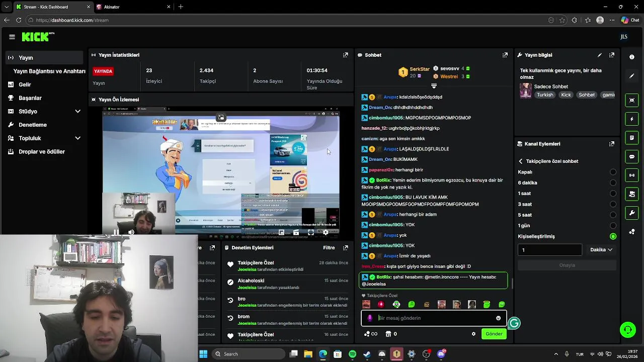Toggle the camera channel actions widget in the right sidebar
The image size is (644, 362).
click(632, 194)
